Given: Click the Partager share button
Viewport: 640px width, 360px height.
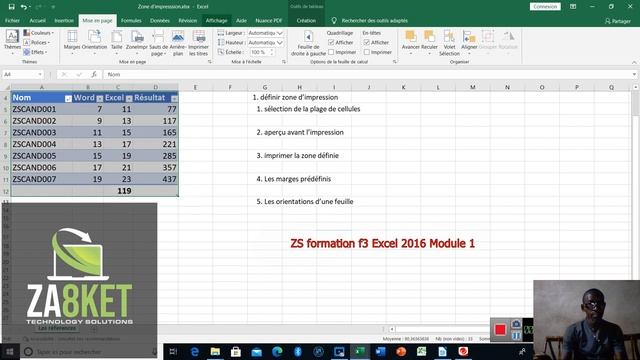Looking at the screenshot, I should [618, 21].
